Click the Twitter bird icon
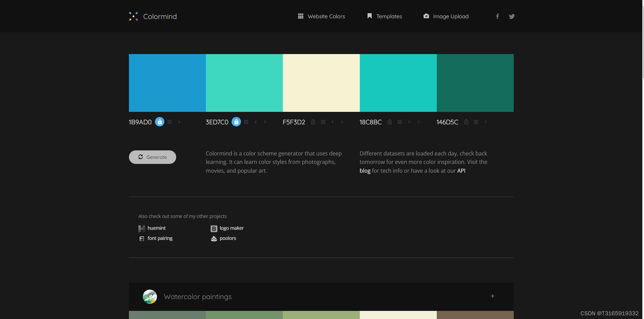This screenshot has width=644, height=319. [x=512, y=16]
